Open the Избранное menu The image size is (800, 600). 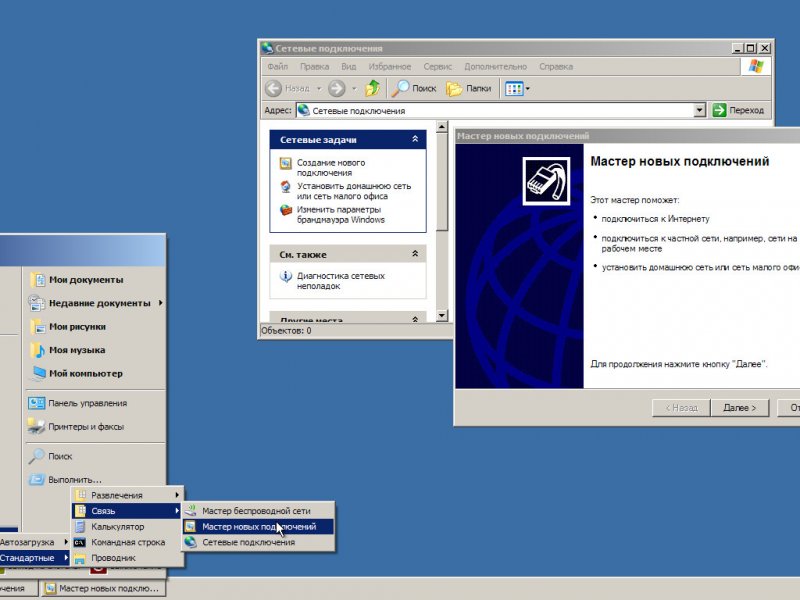(390, 66)
